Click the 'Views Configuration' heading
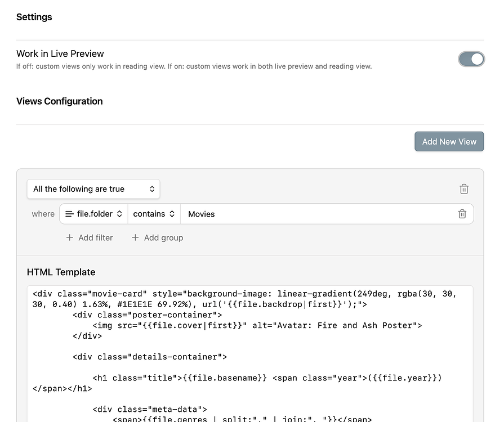The image size is (504, 422). [60, 101]
